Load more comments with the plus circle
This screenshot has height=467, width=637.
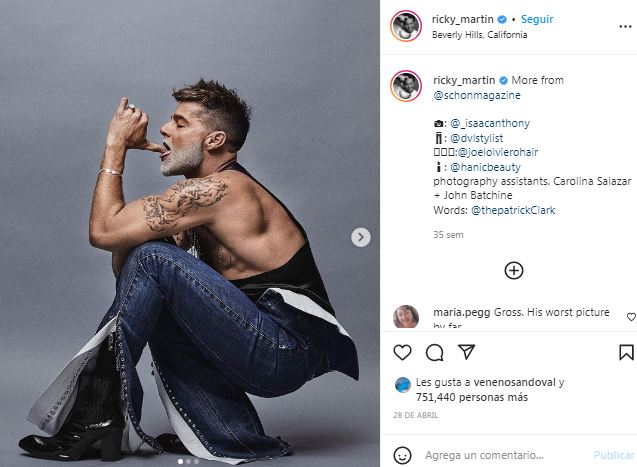pyautogui.click(x=514, y=270)
